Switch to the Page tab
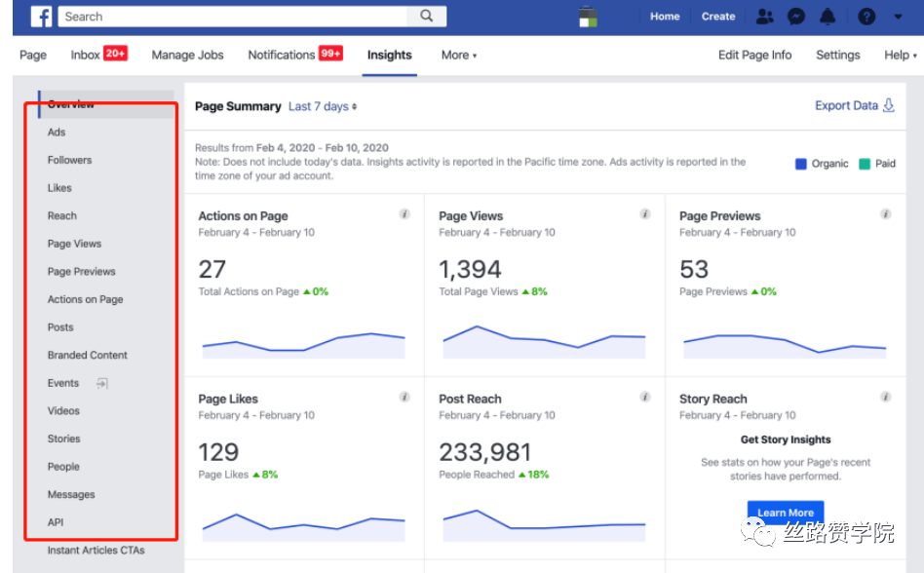 pyautogui.click(x=33, y=55)
